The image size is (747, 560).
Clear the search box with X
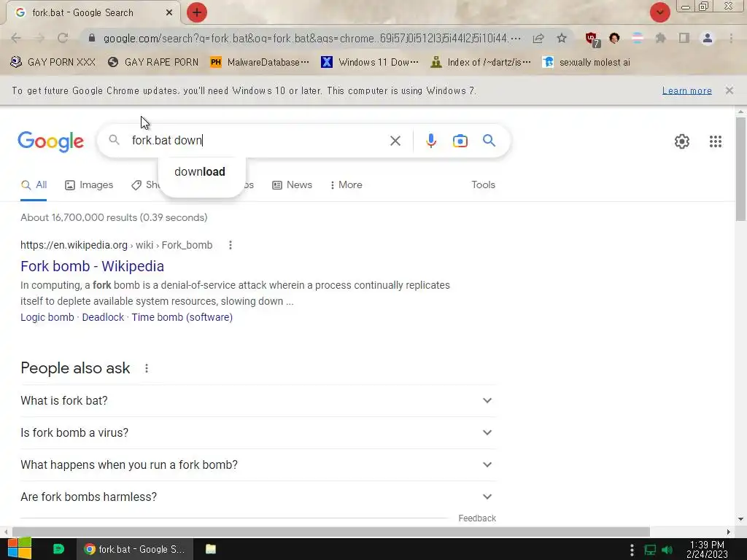tap(395, 141)
